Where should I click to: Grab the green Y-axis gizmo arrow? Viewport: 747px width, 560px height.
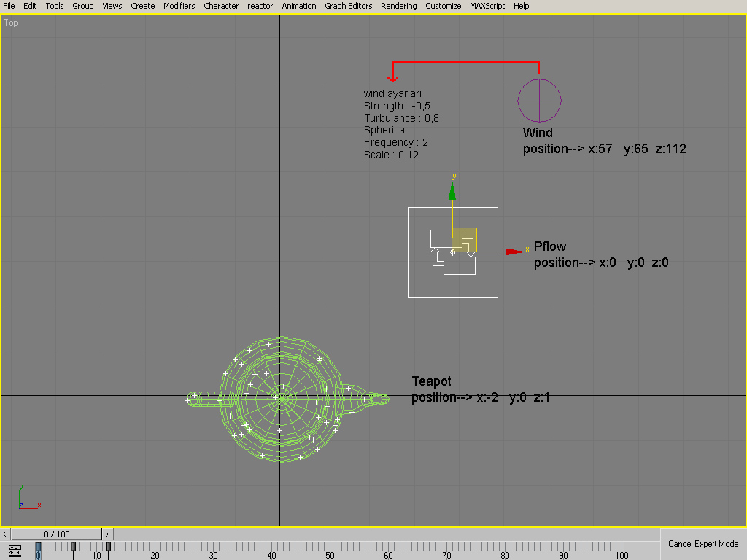(x=452, y=190)
